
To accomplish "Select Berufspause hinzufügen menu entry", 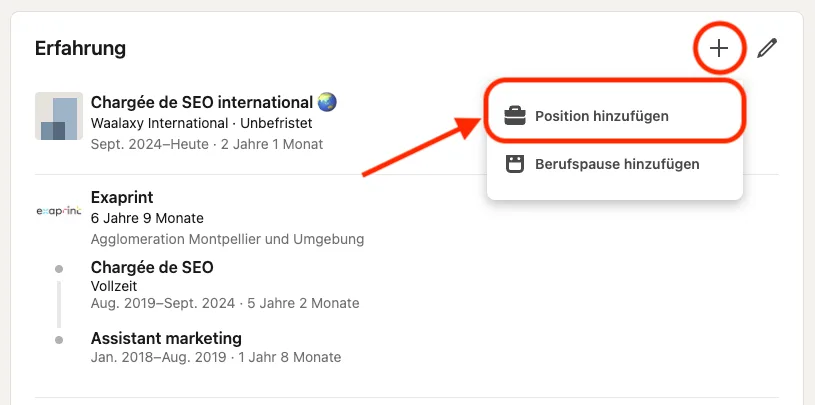I will pyautogui.click(x=615, y=164).
